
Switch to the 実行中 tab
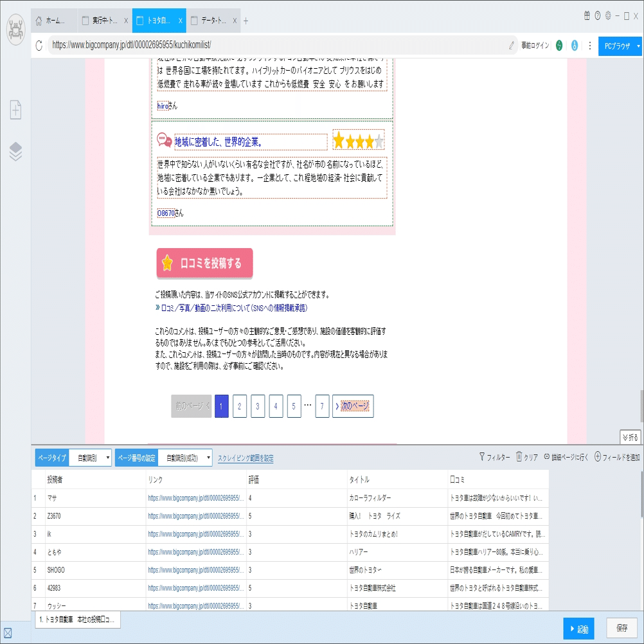pyautogui.click(x=104, y=21)
